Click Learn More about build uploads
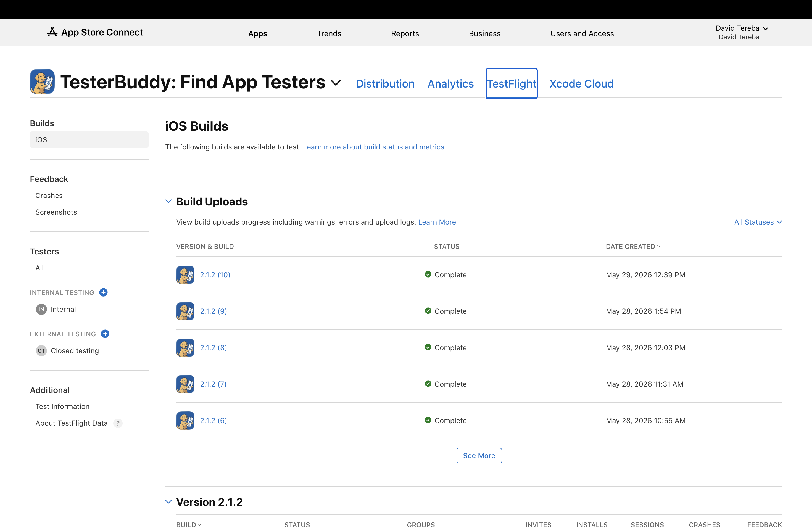Viewport: 812px width, 528px height. 437,222
